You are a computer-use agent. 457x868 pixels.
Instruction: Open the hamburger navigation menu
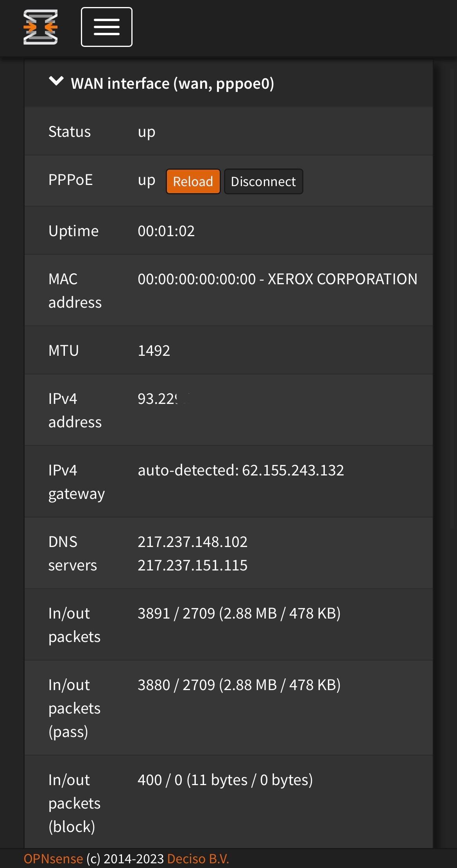tap(107, 27)
